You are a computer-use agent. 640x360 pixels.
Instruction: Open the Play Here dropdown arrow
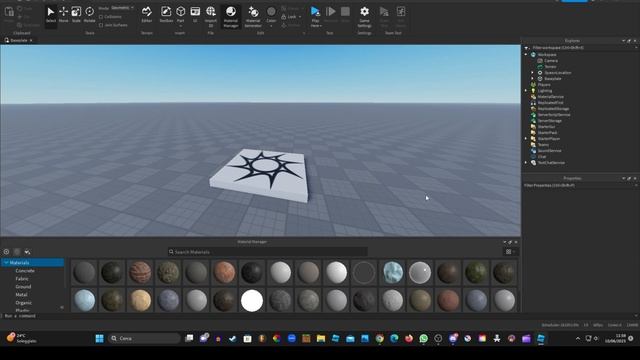pyautogui.click(x=321, y=26)
